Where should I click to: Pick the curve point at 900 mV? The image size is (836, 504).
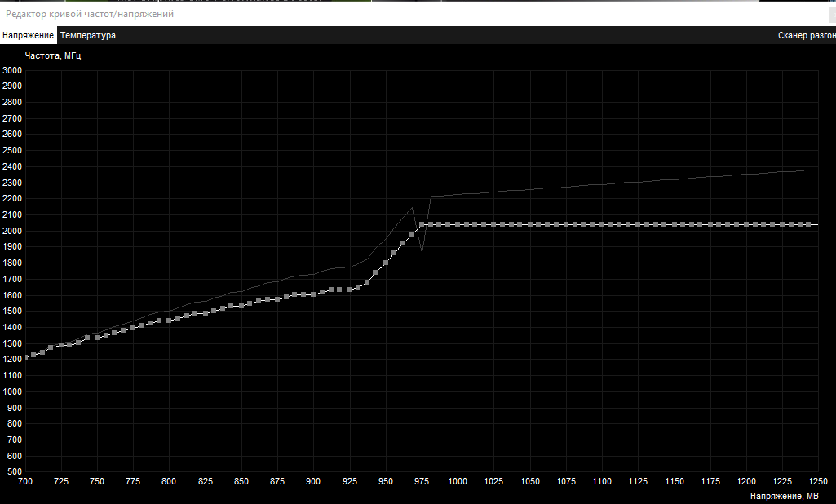313,294
